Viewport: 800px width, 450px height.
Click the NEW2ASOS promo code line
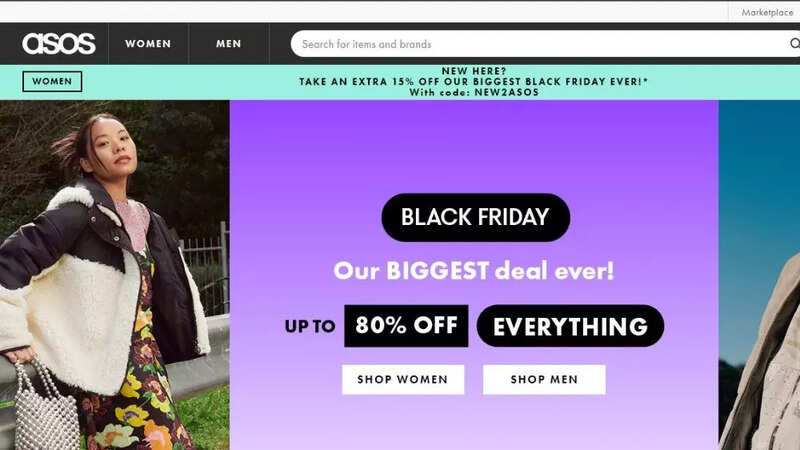pos(474,92)
